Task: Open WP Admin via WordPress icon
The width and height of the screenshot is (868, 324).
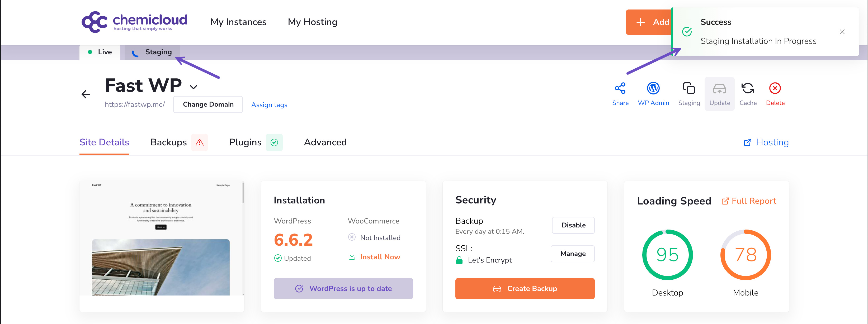Action: coord(653,88)
